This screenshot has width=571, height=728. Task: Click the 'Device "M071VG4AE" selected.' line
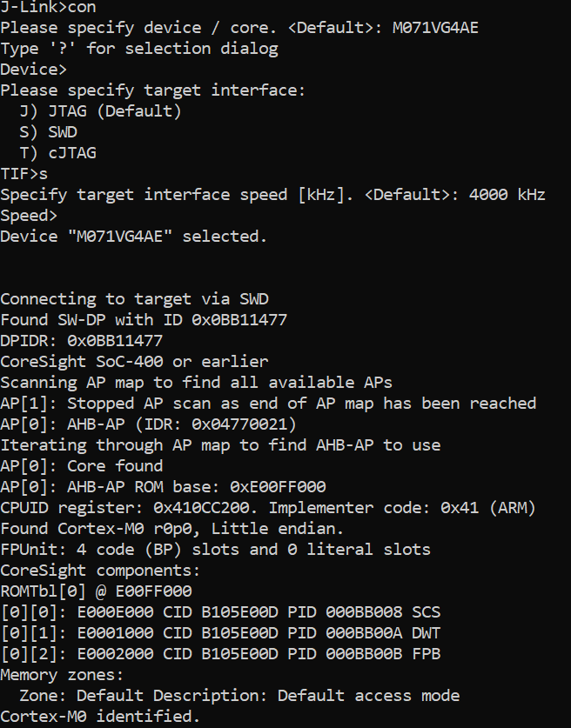(x=134, y=237)
